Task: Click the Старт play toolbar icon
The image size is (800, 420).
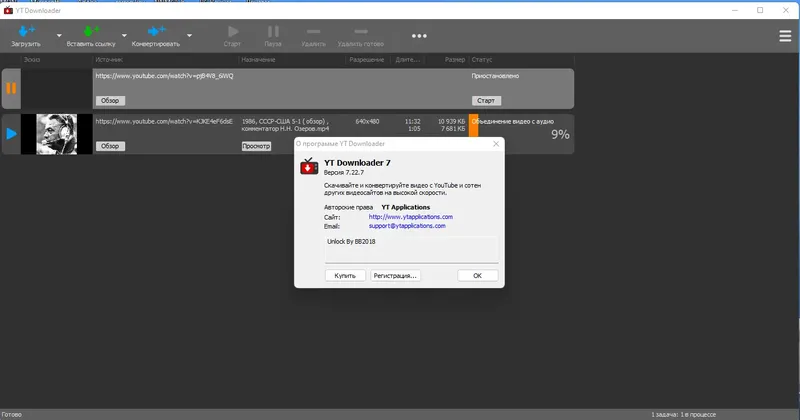Action: click(x=233, y=32)
